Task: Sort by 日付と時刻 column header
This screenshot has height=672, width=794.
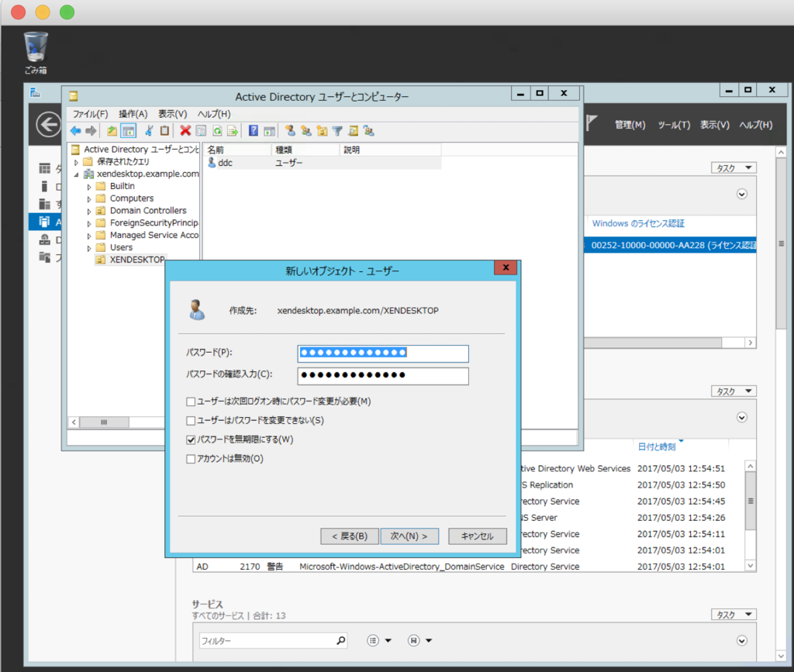Action: (x=657, y=446)
